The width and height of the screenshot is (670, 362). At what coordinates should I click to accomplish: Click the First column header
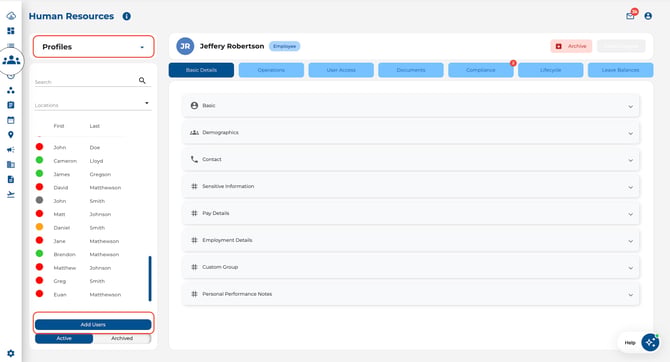(59, 126)
